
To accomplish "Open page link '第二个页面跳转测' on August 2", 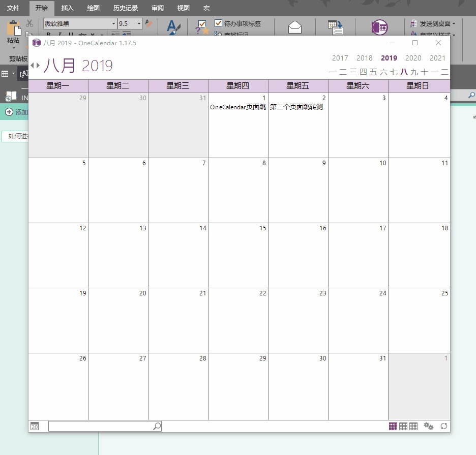I will (296, 107).
